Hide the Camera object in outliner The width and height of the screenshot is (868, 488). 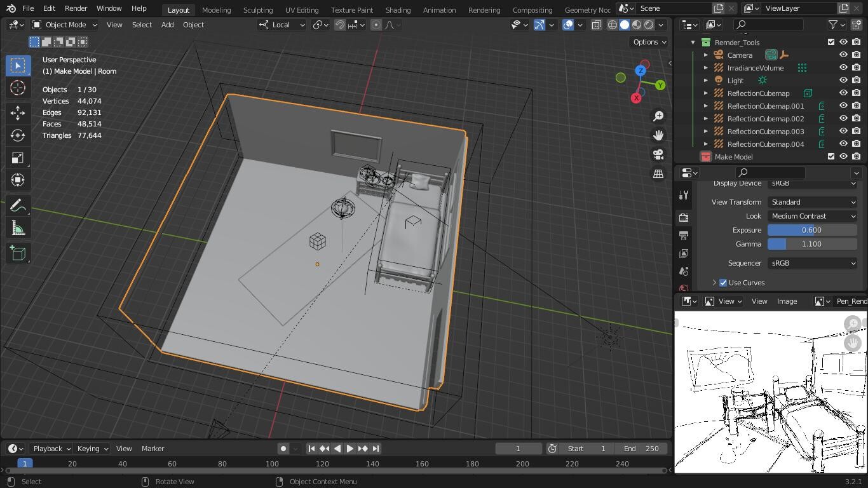[843, 55]
